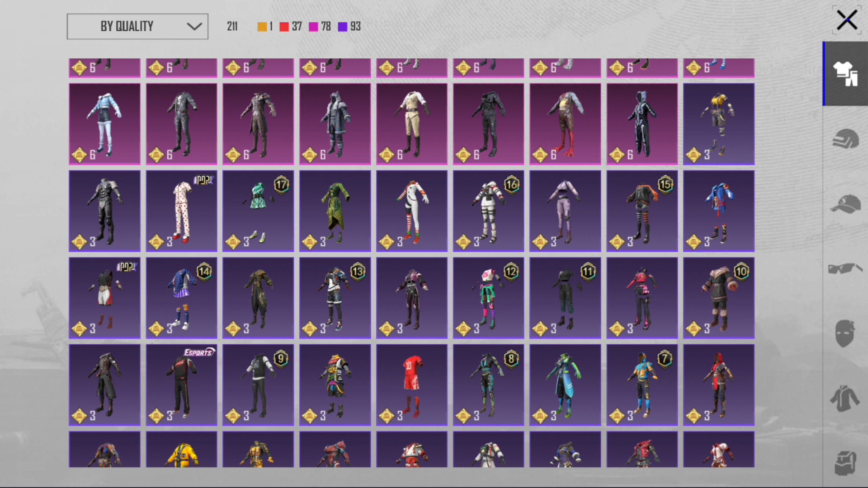Select the Esports black tracksuit outfit
868x488 pixels.
(181, 385)
